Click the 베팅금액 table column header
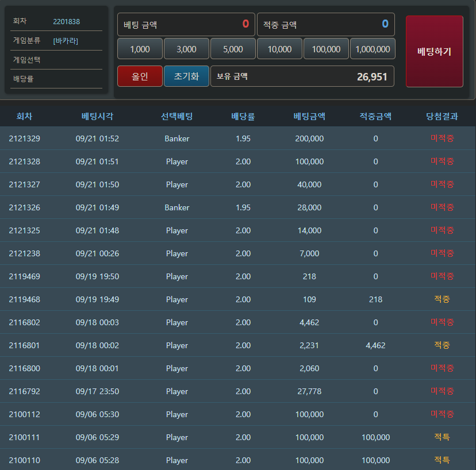This screenshot has width=476, height=470. (309, 116)
